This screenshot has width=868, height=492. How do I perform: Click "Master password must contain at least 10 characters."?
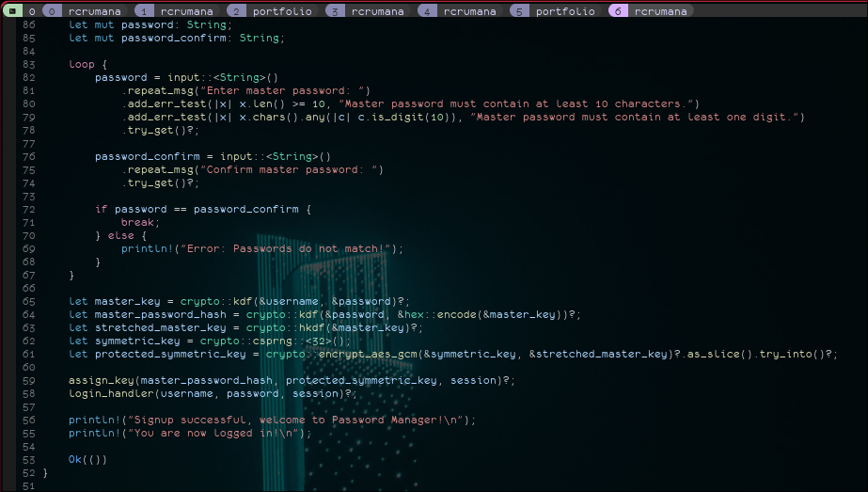(x=515, y=103)
